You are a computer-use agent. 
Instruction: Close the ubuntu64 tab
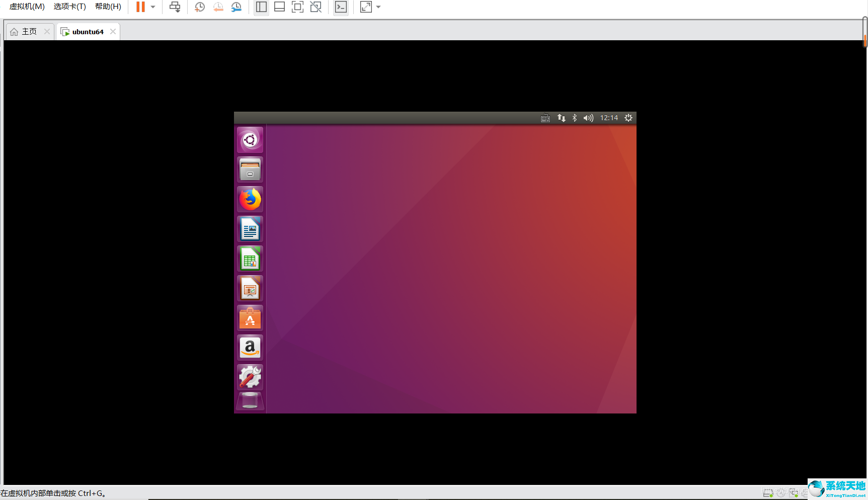(x=113, y=31)
